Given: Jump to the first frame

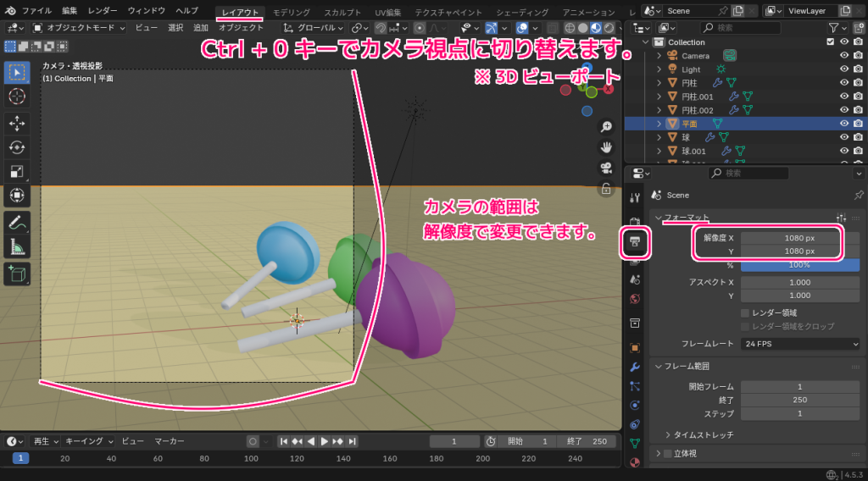Looking at the screenshot, I should [283, 441].
